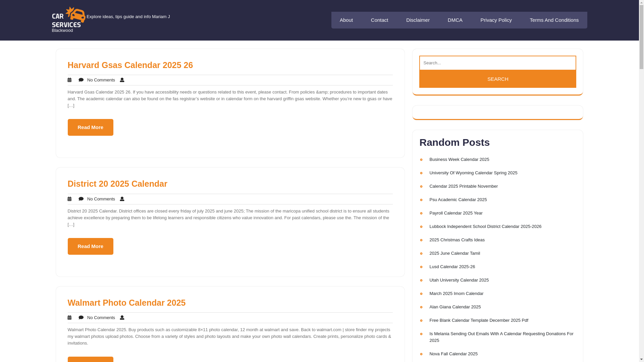The width and height of the screenshot is (644, 362).
Task: Open Is Melania Sending Out Emails link
Action: pyautogui.click(x=501, y=337)
